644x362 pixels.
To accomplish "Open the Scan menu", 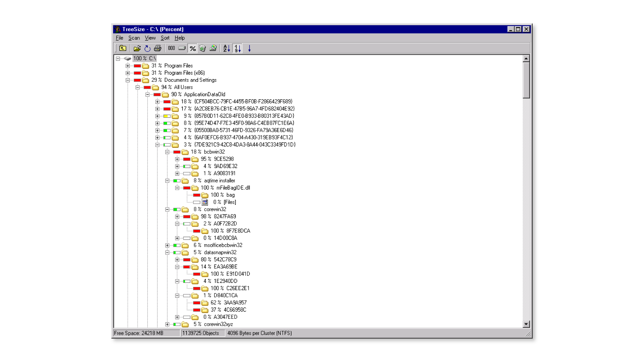I will 134,38.
